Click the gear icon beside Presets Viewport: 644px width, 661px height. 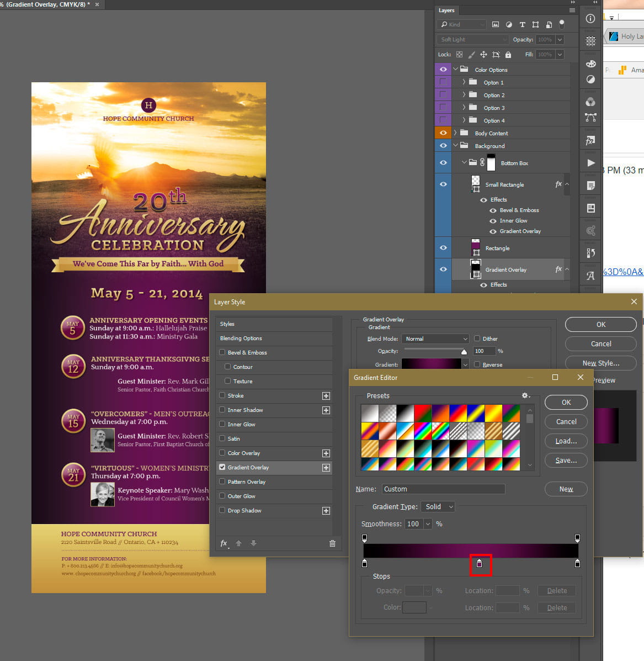[x=525, y=395]
